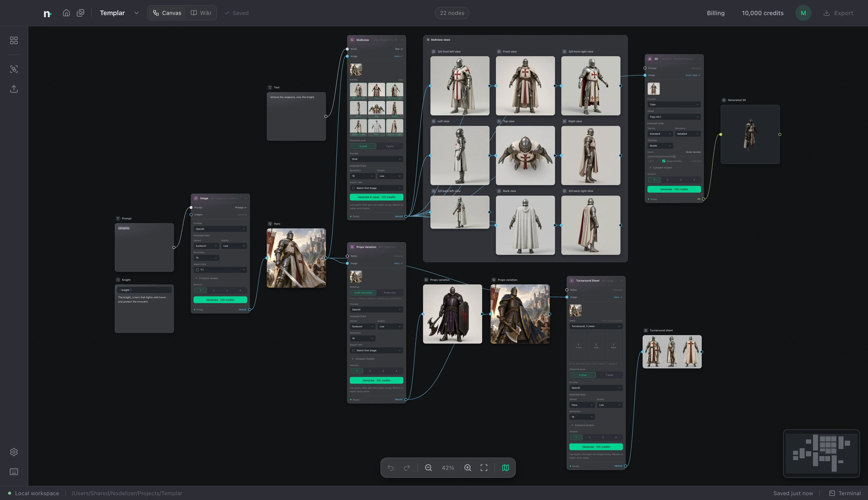The height and width of the screenshot is (500, 868).
Task: Open Topology dropdown showing Quads
Action: click(x=660, y=146)
